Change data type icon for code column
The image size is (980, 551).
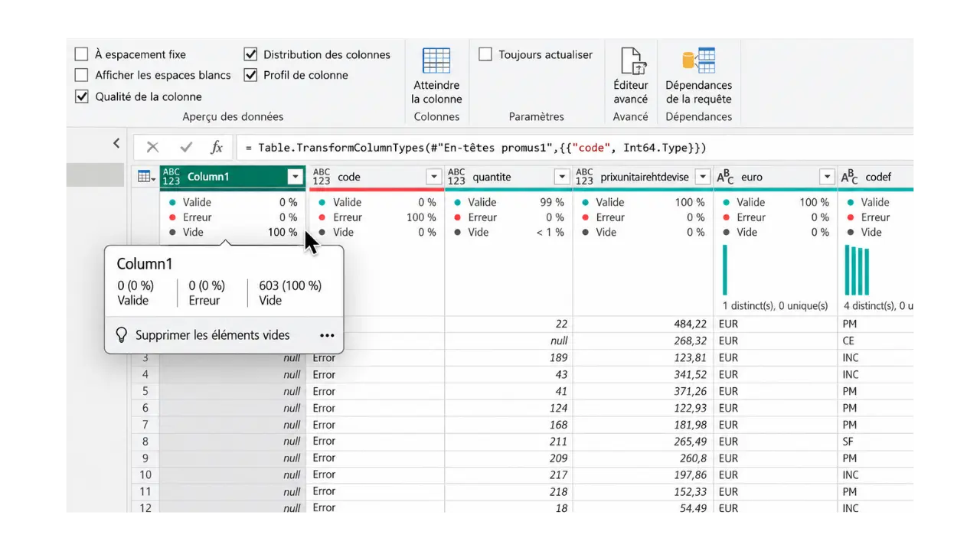tap(322, 177)
